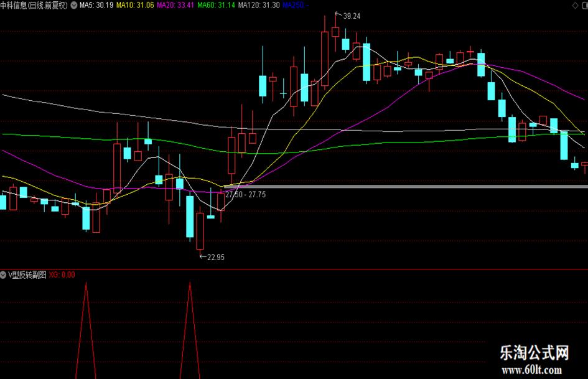This screenshot has height=379, width=588.
Task: Click the V型反转副图 indicator name
Action: point(27,275)
